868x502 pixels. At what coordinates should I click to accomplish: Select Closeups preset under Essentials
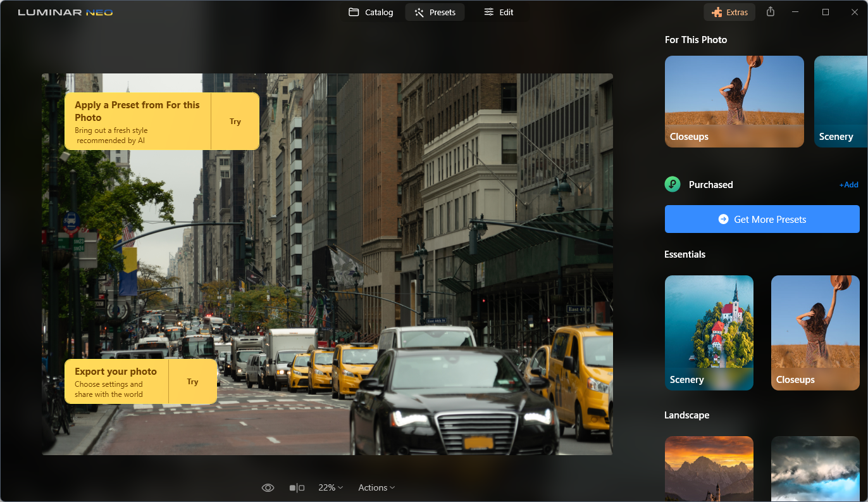815,333
